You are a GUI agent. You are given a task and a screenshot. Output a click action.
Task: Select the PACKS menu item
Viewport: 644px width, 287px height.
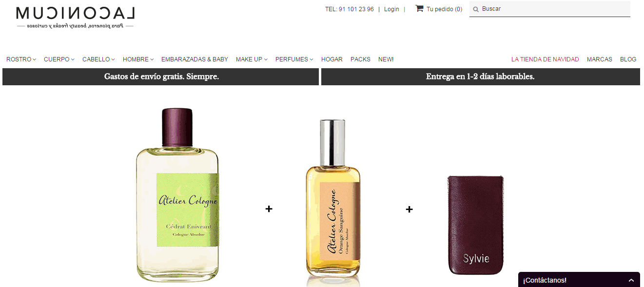[360, 59]
